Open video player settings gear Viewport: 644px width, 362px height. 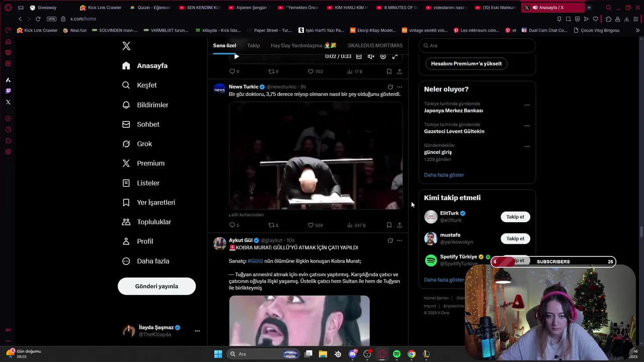coord(383,56)
